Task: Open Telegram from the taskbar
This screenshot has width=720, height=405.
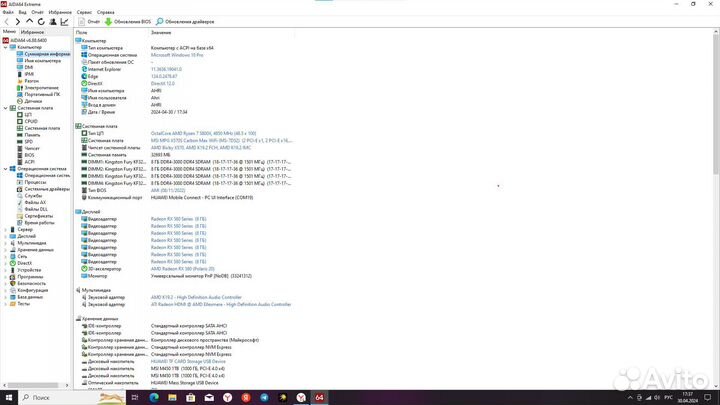Action: (x=264, y=398)
